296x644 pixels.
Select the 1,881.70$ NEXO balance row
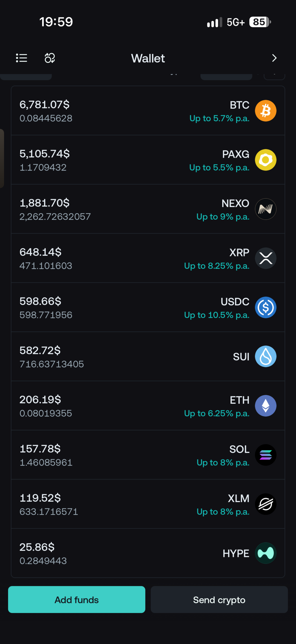coord(148,209)
